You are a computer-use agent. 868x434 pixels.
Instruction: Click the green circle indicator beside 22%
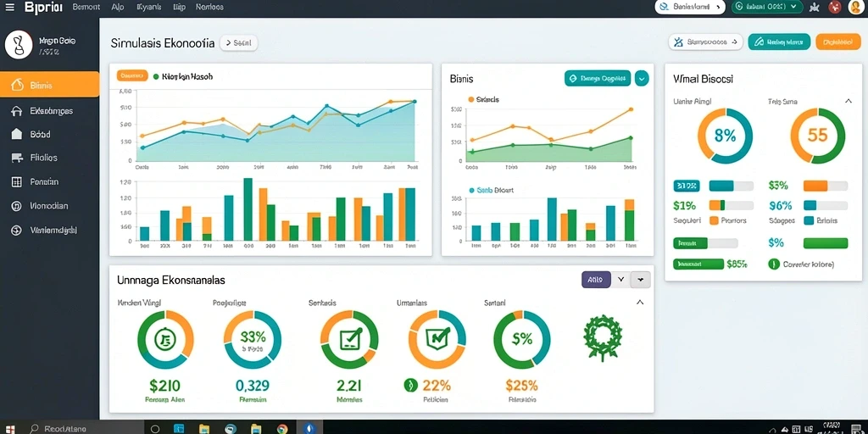pyautogui.click(x=409, y=386)
